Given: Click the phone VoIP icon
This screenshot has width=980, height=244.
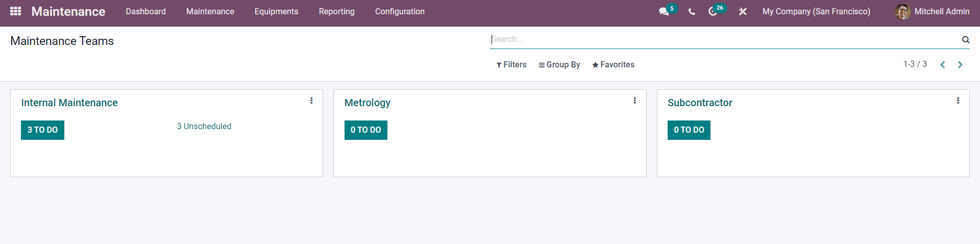Looking at the screenshot, I should (692, 11).
